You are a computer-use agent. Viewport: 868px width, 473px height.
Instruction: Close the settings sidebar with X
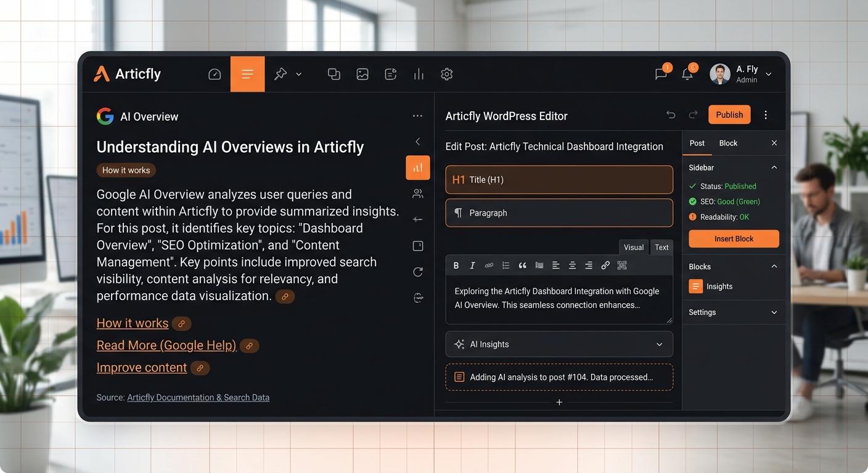pos(774,143)
